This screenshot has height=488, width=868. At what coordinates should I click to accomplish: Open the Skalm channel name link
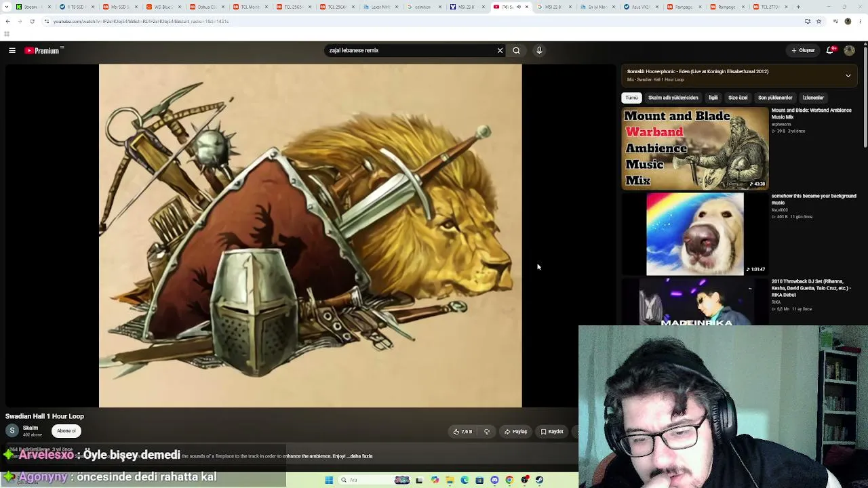tap(31, 428)
